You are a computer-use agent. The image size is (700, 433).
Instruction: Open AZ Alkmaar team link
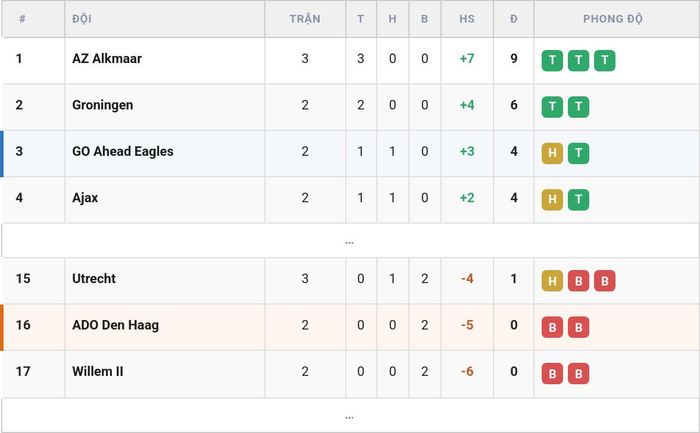pyautogui.click(x=107, y=58)
